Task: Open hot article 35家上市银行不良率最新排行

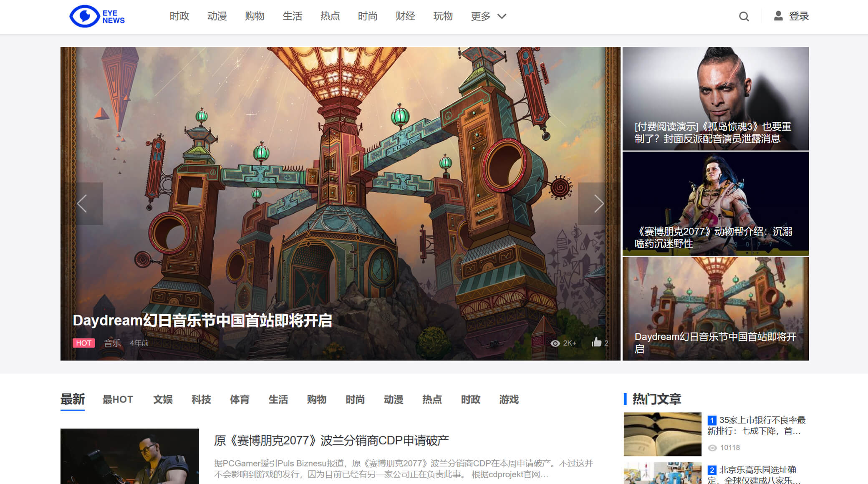Action: [x=757, y=426]
